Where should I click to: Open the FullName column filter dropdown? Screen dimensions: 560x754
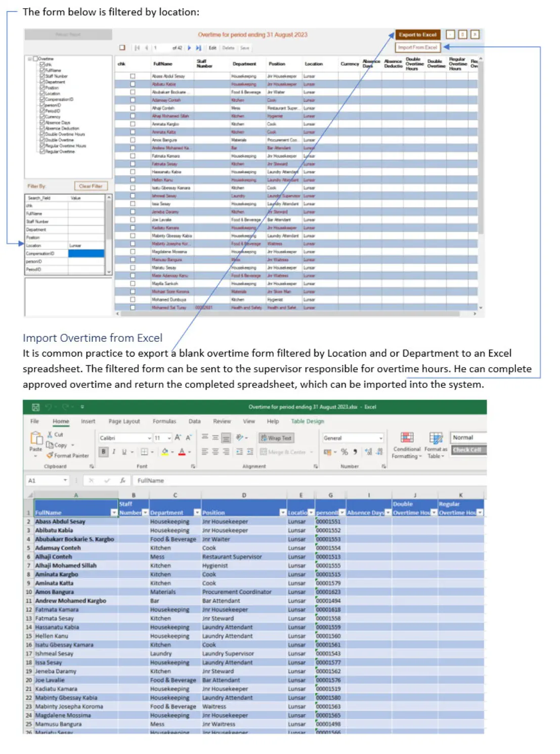tap(114, 513)
